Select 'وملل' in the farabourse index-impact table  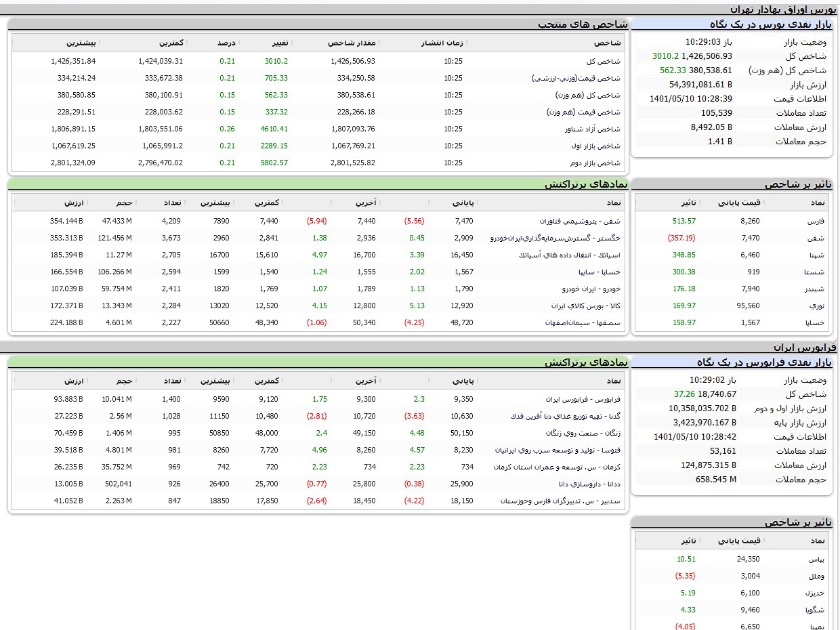coord(817,576)
